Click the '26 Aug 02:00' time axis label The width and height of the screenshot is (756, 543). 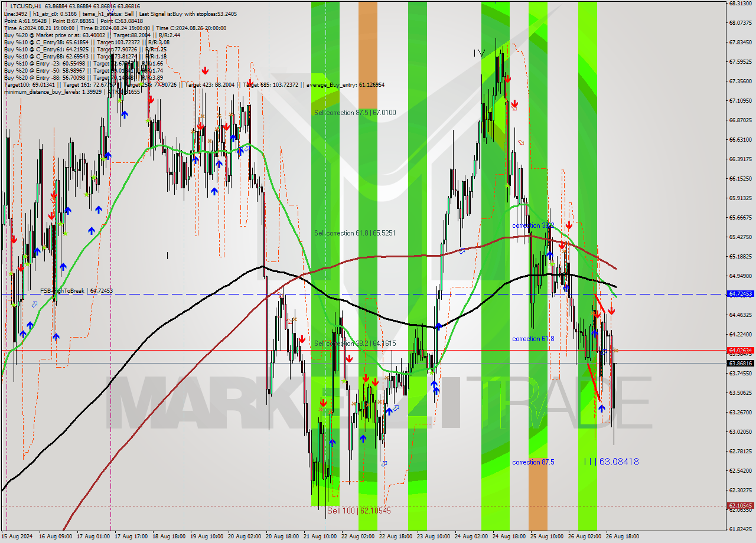coord(585,537)
